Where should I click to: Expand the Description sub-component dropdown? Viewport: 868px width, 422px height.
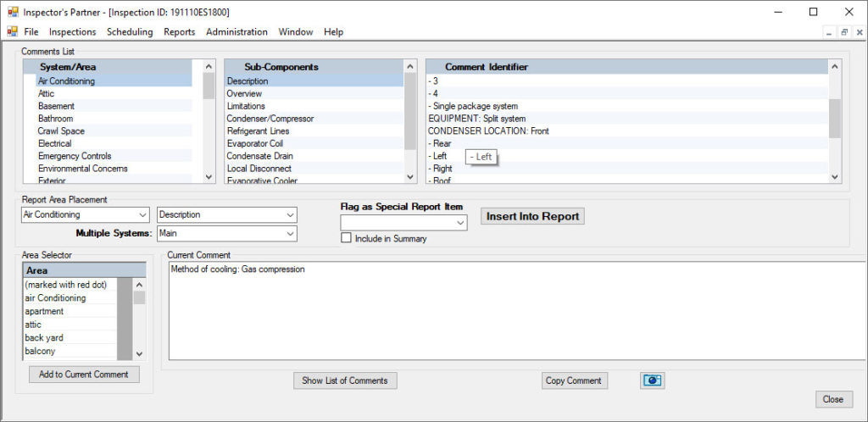click(291, 215)
